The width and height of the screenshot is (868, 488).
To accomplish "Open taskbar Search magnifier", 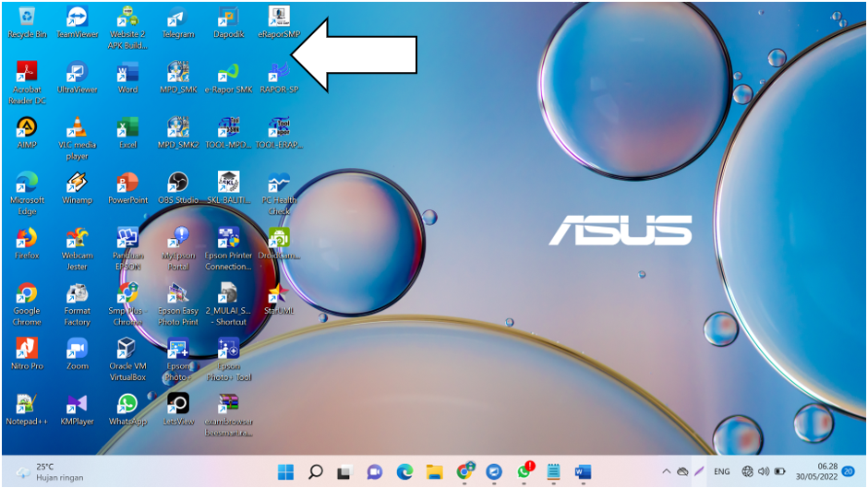I will click(316, 471).
